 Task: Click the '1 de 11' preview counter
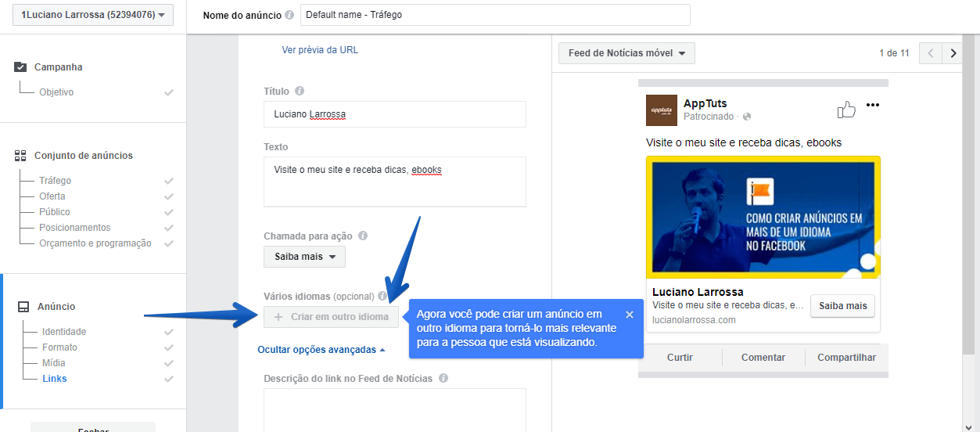click(894, 53)
